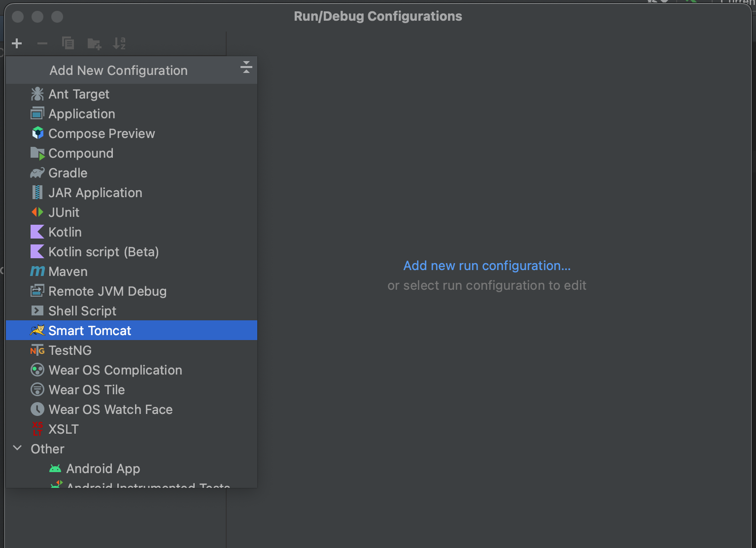Click the Maven m icon
Viewport: 756px width, 548px height.
37,271
